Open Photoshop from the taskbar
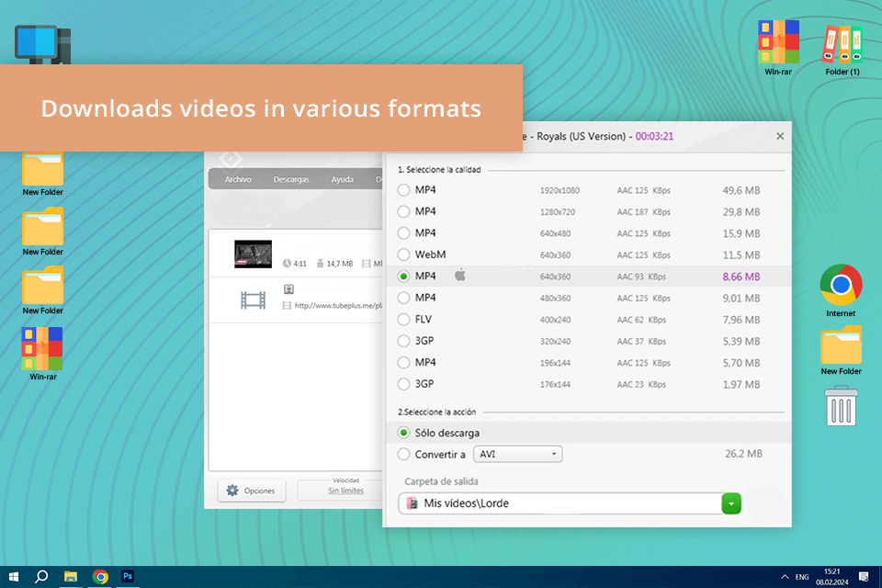This screenshot has width=882, height=588. pyautogui.click(x=128, y=577)
